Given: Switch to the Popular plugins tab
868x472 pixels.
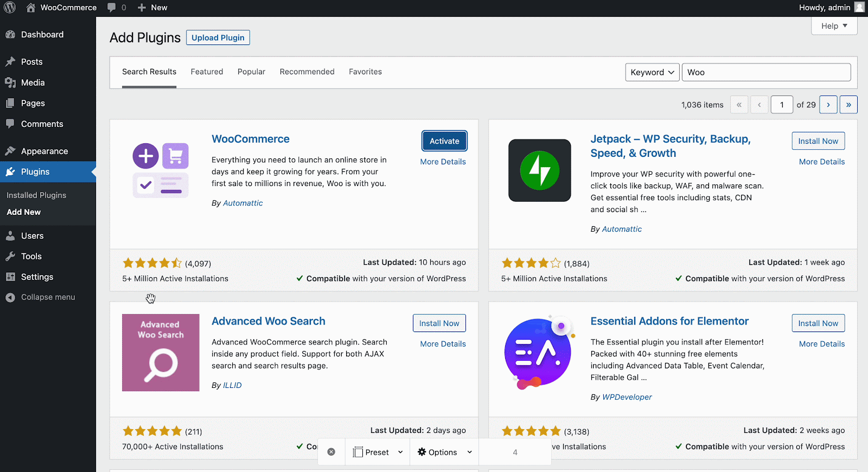Looking at the screenshot, I should 251,72.
